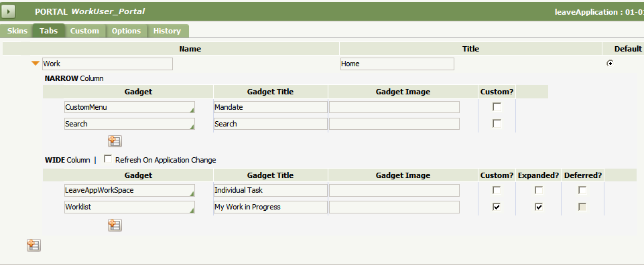Switch to the Custom tab
The height and width of the screenshot is (265, 644).
coord(84,31)
